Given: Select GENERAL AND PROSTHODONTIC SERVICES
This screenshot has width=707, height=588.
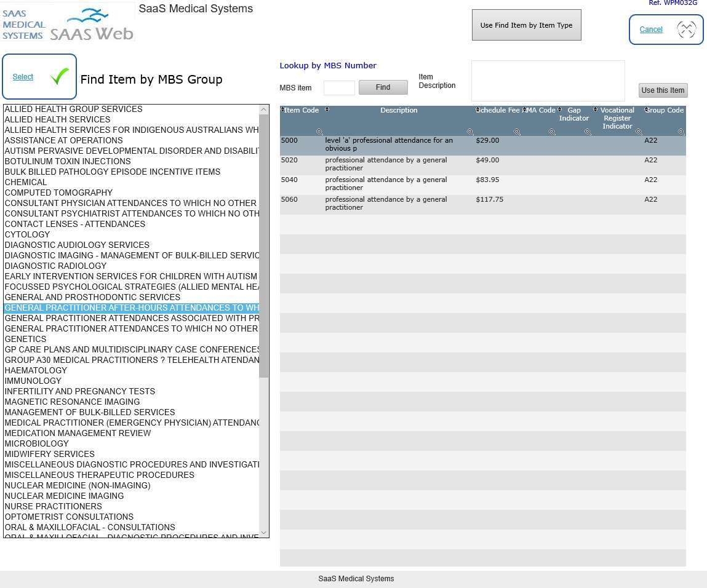Looking at the screenshot, I should point(131,297).
